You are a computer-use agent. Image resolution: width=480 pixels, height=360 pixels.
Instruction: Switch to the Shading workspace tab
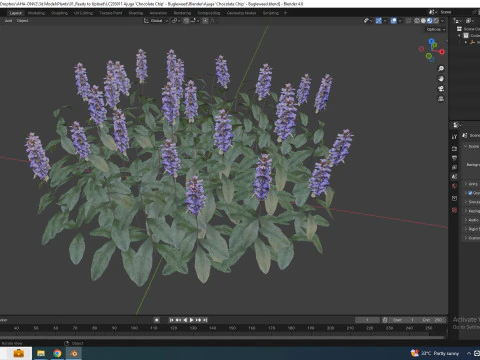[x=136, y=13]
